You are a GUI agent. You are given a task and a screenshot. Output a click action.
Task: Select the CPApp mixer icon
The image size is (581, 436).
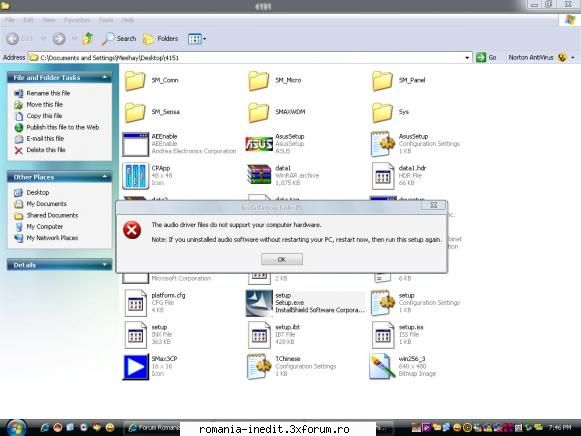point(136,176)
